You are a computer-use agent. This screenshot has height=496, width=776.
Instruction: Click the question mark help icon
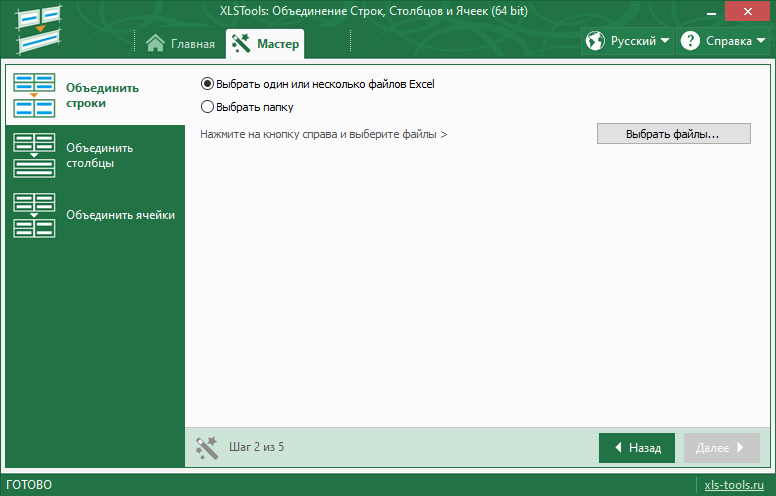click(690, 41)
